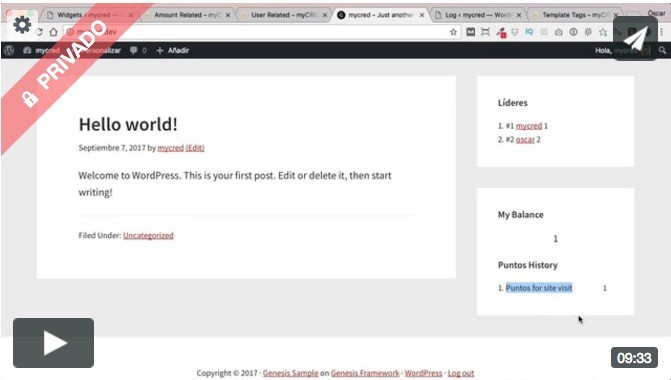Open mycred in Líderes list

[529, 126]
